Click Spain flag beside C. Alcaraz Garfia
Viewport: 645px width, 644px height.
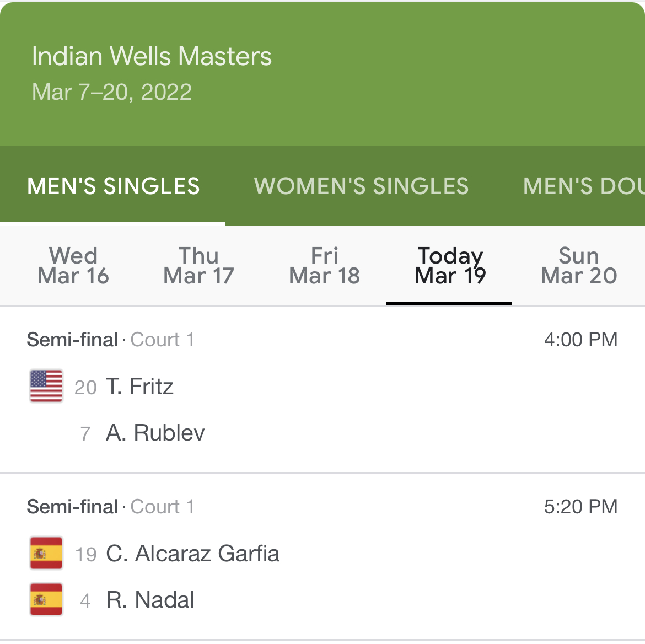click(46, 553)
